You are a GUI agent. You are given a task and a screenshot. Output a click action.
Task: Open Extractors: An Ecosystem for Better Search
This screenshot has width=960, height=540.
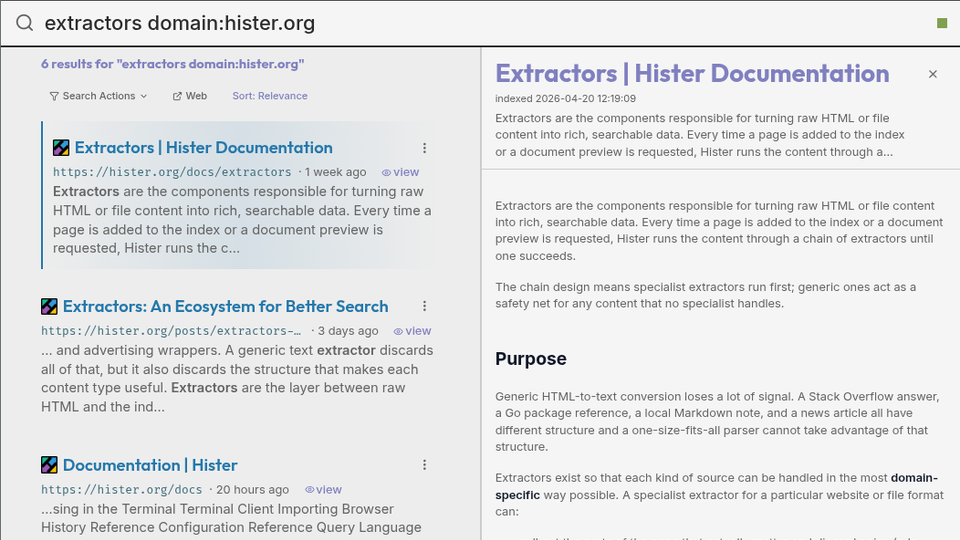(x=225, y=306)
